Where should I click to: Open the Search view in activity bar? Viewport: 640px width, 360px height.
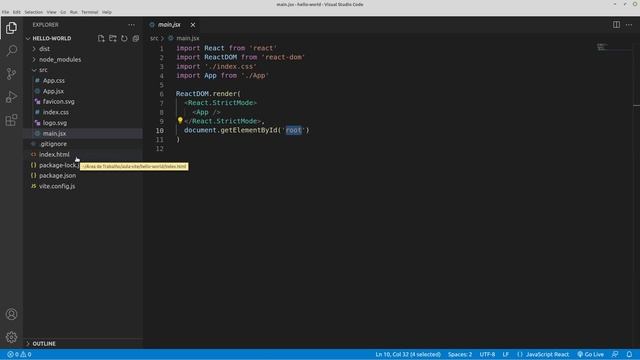[11, 51]
